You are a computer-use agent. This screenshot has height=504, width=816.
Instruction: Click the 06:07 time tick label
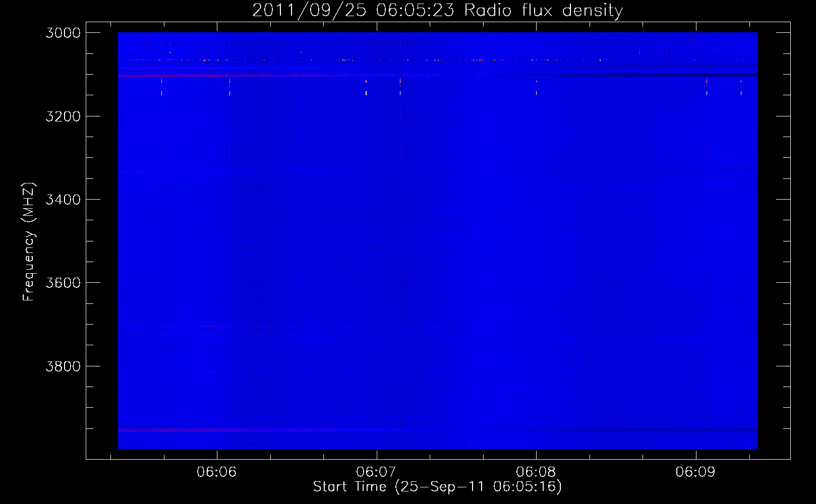click(x=376, y=472)
